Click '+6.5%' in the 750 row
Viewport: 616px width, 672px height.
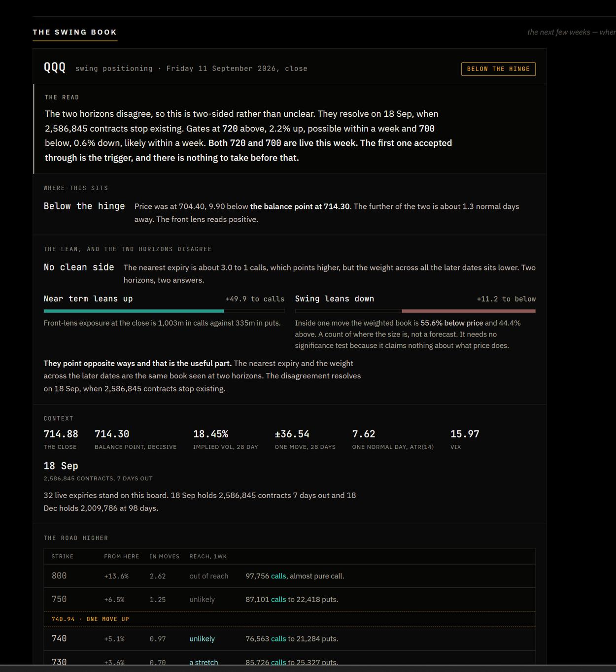[114, 600]
